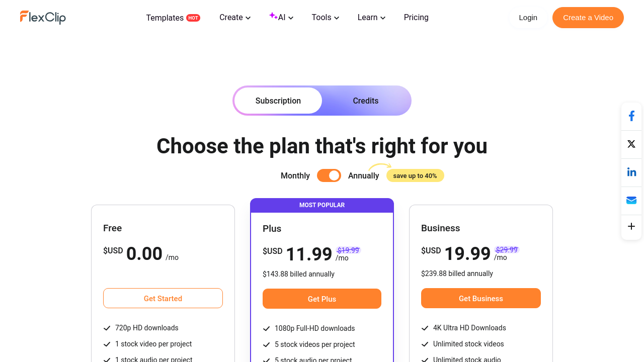The height and width of the screenshot is (362, 644).
Task: Click the AI sparkle icon in navigation
Action: pyautogui.click(x=273, y=16)
